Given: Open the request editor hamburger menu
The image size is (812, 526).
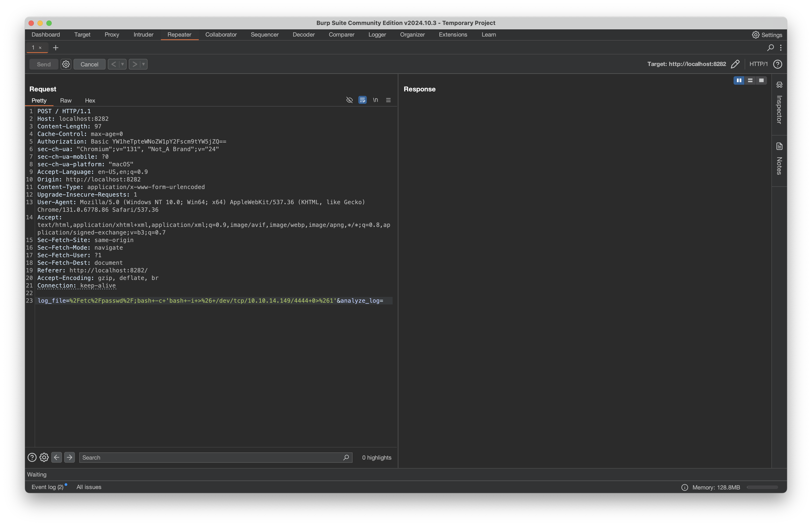Looking at the screenshot, I should [388, 100].
